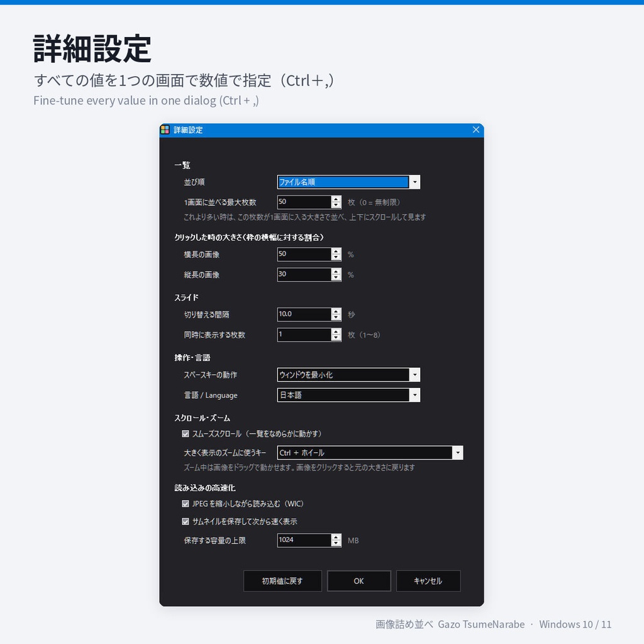Click the 一覧 section heading
The height and width of the screenshot is (644, 644).
point(182,165)
